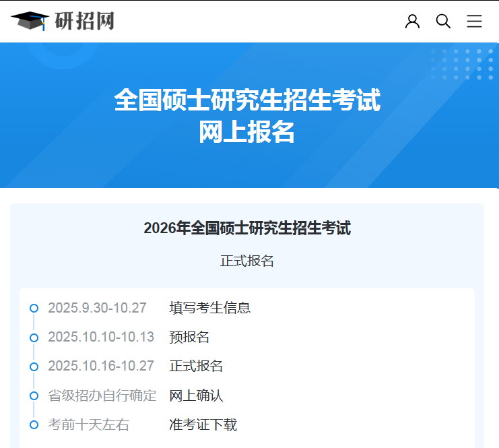Click the 2025.9.30-10.27 date text
Screen dimensions: 499x448
pos(97,308)
